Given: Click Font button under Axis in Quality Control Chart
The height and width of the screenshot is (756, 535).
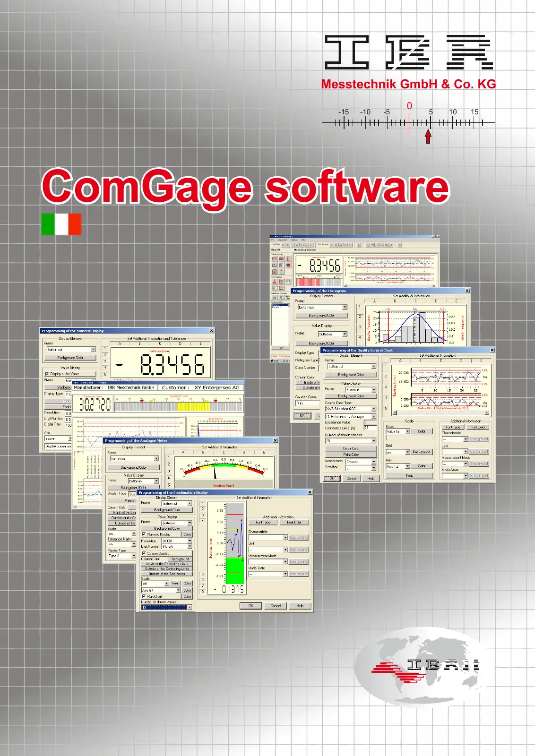Looking at the screenshot, I should pos(409,475).
